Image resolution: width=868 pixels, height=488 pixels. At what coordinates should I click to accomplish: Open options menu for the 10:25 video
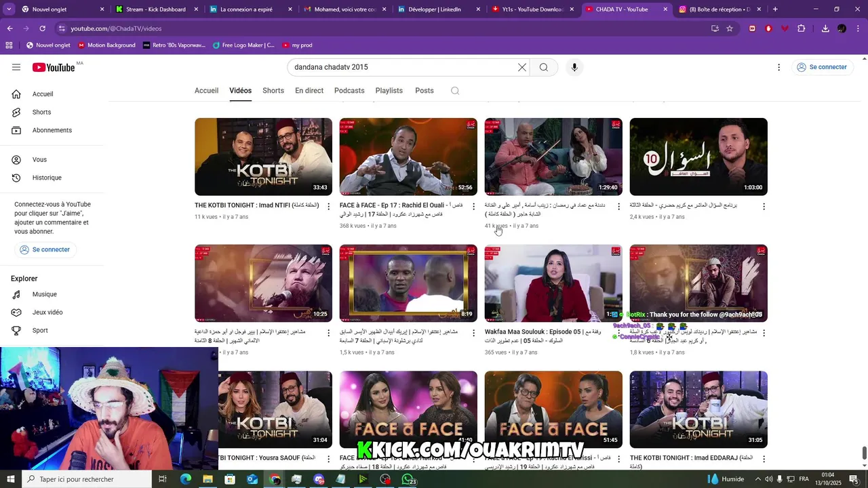(x=329, y=333)
